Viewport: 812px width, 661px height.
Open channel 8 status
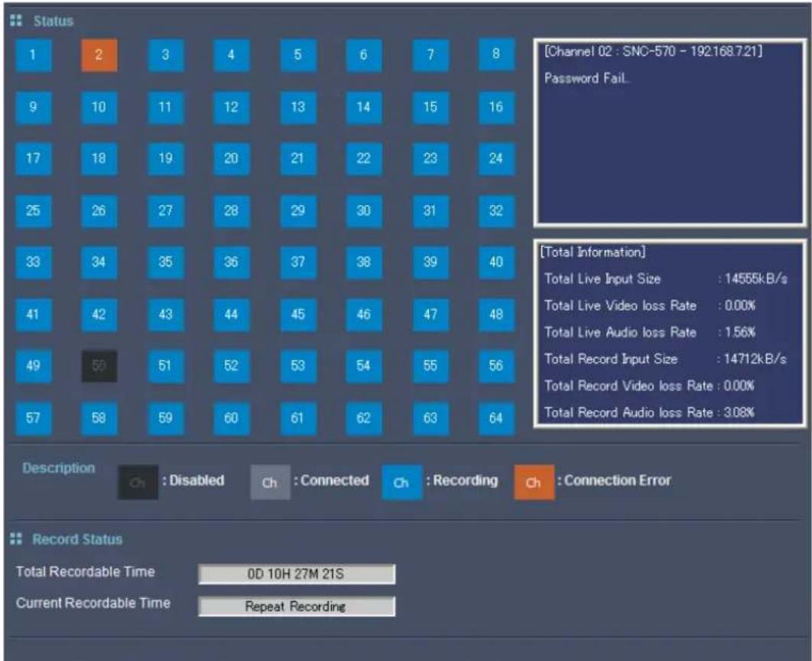496,55
